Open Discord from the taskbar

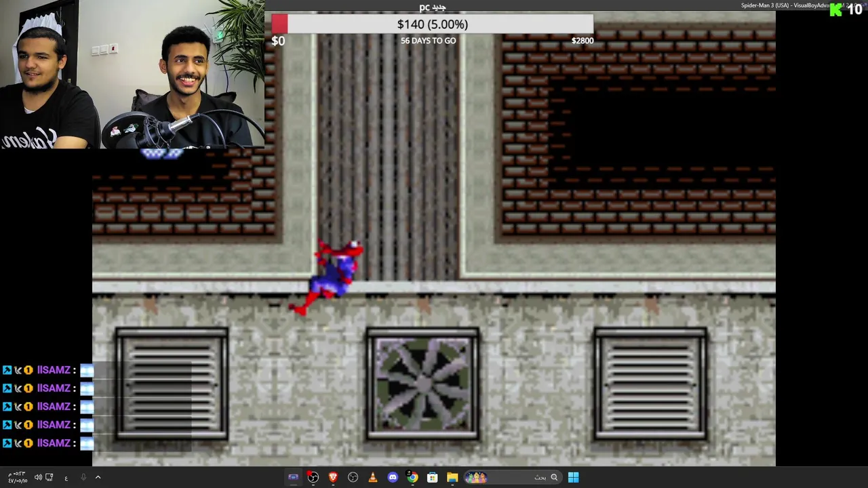(393, 477)
